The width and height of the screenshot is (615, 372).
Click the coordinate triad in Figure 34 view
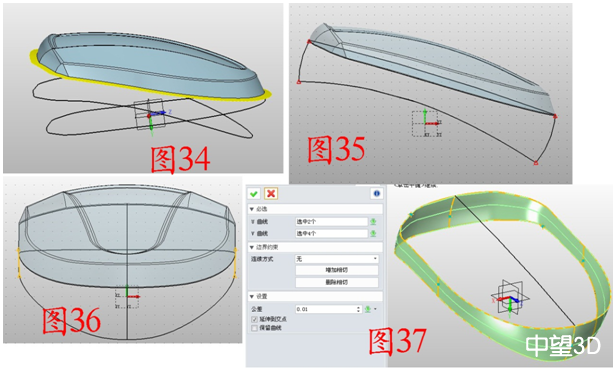point(151,115)
